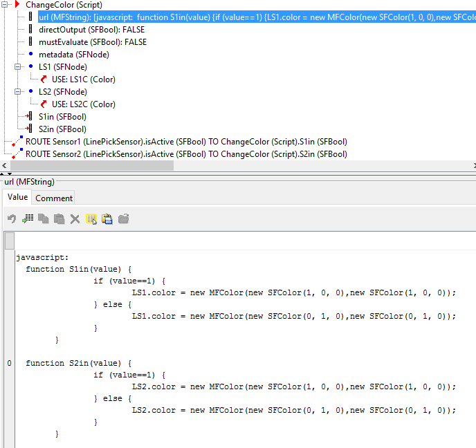The height and width of the screenshot is (448, 476).
Task: Select mustEvaluate (SFBool): FALSE row
Action: coord(93,42)
